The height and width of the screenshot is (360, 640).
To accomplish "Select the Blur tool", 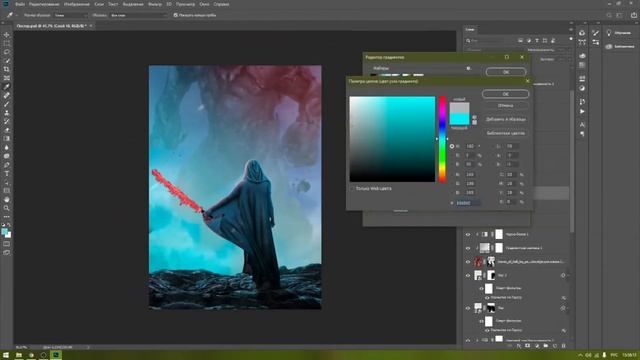I will 7,147.
